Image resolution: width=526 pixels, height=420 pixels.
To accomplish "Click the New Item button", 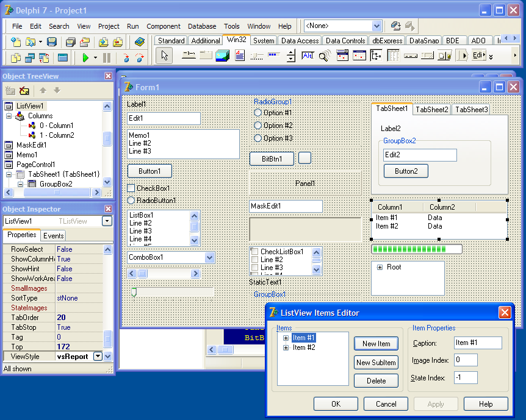I will pos(376,344).
